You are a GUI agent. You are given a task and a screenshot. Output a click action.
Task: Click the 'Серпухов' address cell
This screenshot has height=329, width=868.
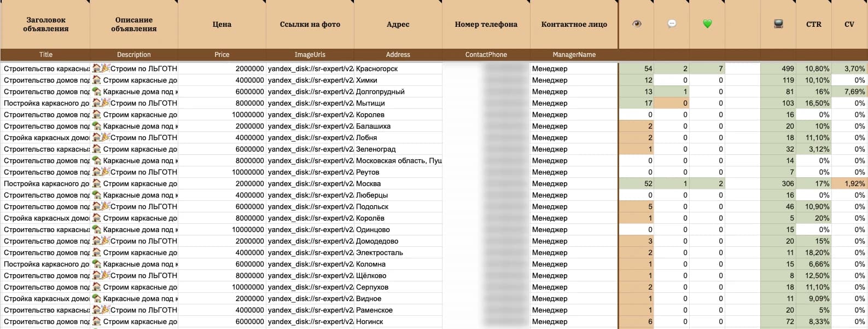398,287
